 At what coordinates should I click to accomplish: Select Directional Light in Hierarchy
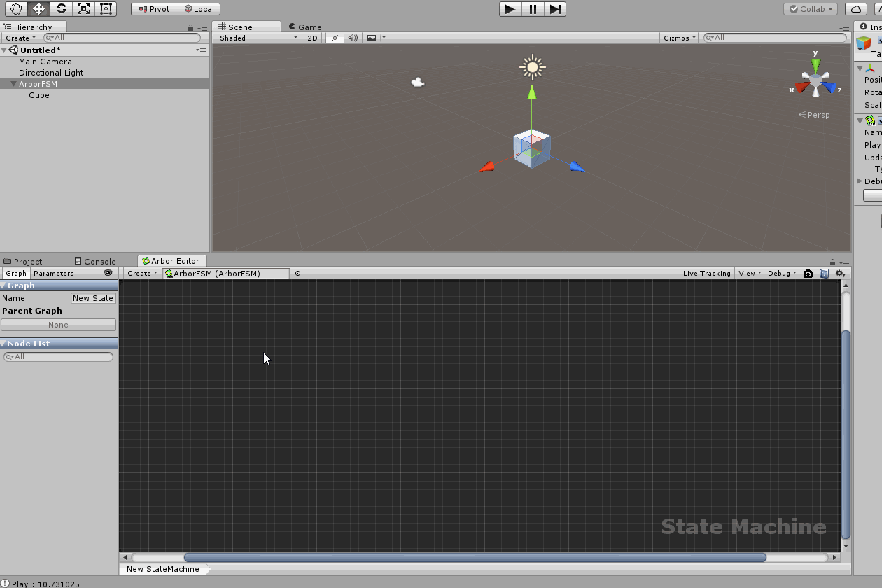(x=51, y=73)
